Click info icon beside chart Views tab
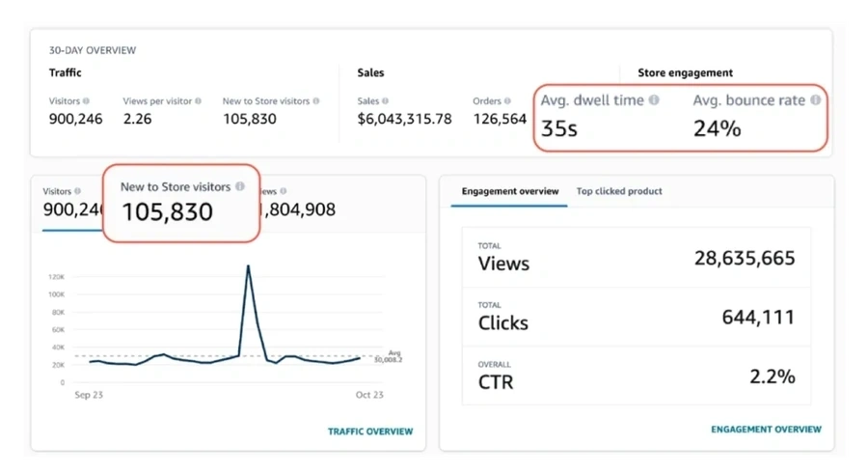 tap(284, 191)
